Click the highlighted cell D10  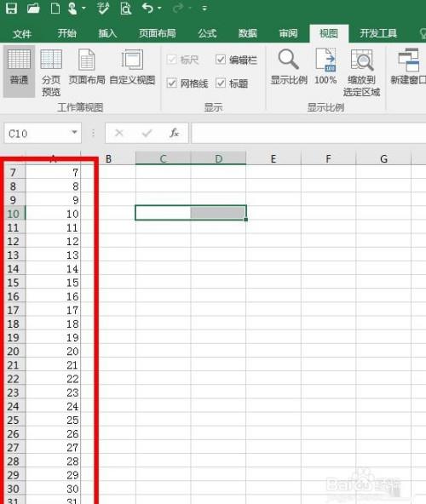(218, 213)
